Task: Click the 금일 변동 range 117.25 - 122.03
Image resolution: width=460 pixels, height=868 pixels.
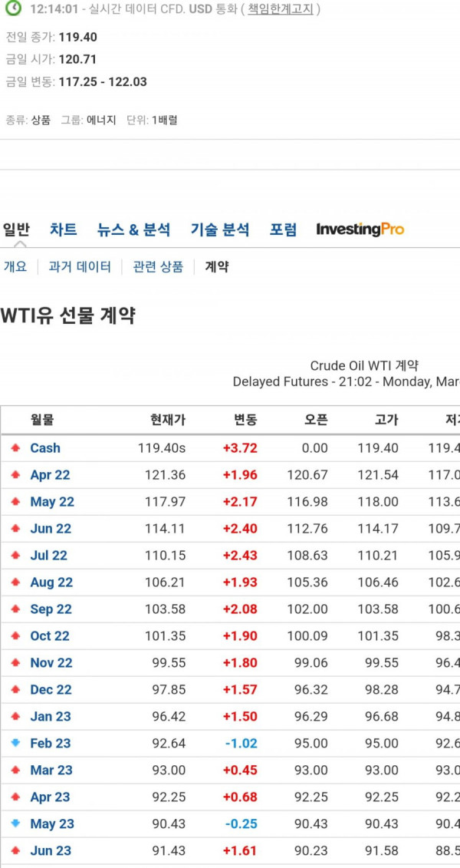Action: (x=103, y=82)
